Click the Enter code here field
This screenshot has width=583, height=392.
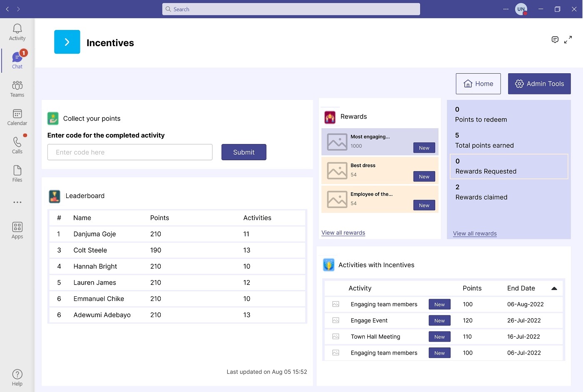(x=130, y=152)
